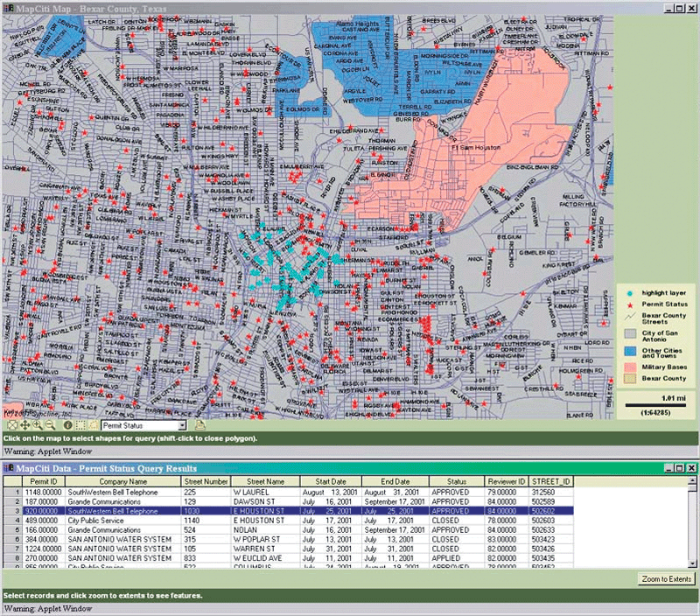Screen dimensions: 700x616
Task: Click the tan Bexar County legend swatch
Action: click(x=630, y=379)
